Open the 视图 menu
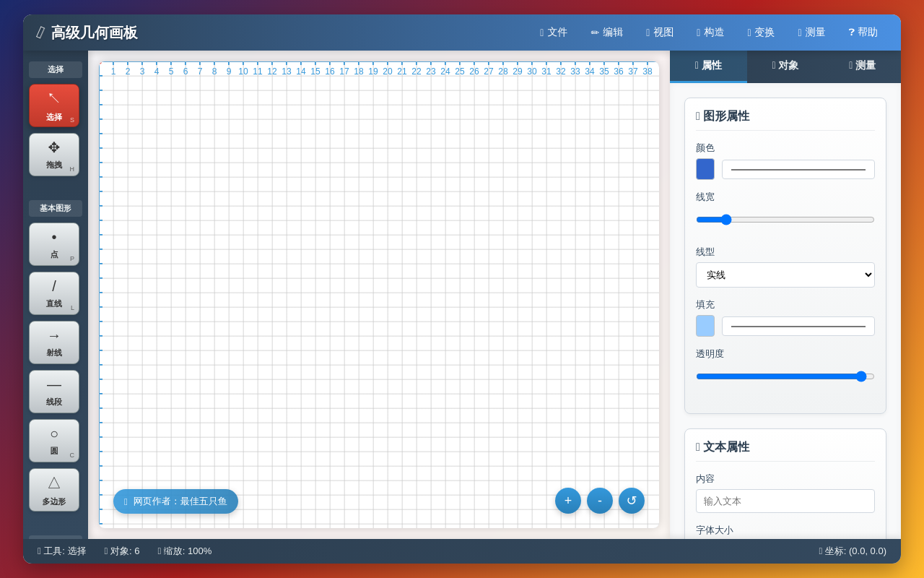Image resolution: width=924 pixels, height=578 pixels. 660,33
